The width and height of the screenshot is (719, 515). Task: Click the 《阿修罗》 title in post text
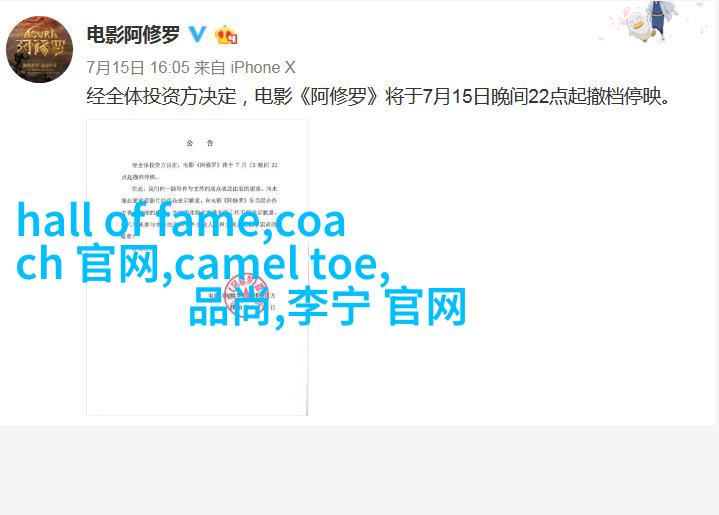339,96
